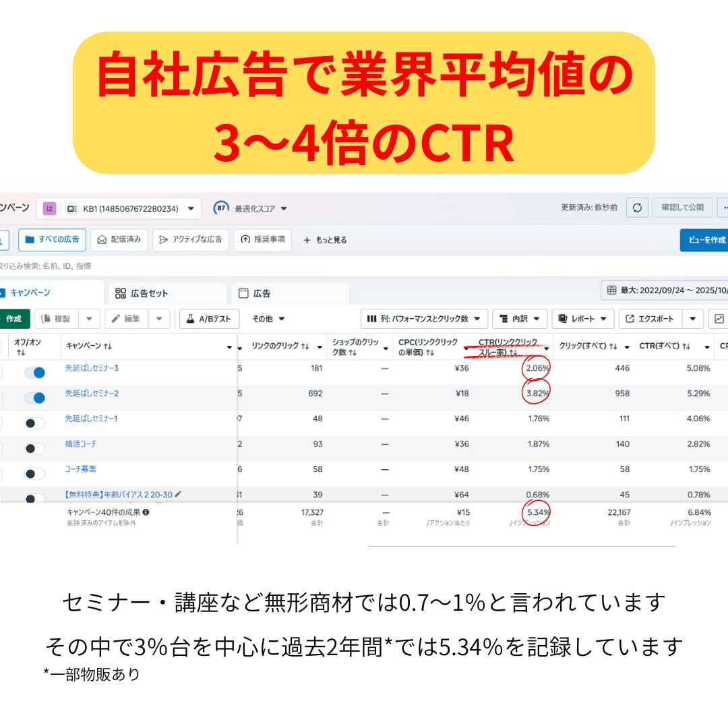Sort by CTR(すべて) column arrows

point(686,346)
